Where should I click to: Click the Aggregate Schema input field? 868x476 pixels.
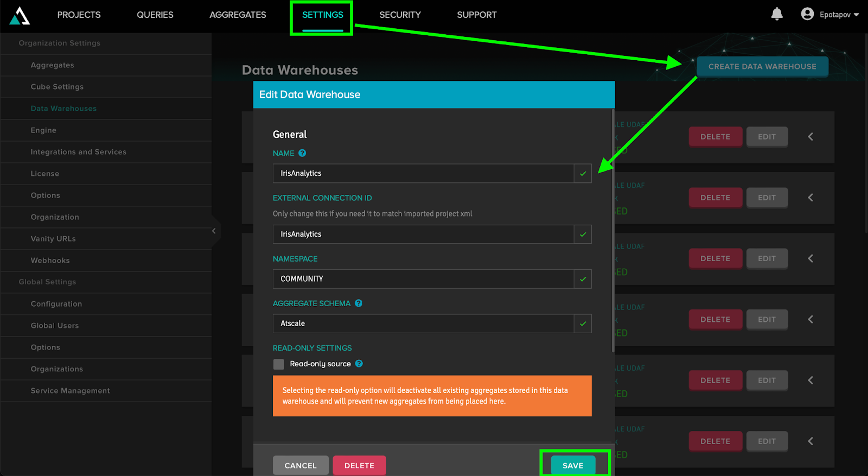point(423,323)
